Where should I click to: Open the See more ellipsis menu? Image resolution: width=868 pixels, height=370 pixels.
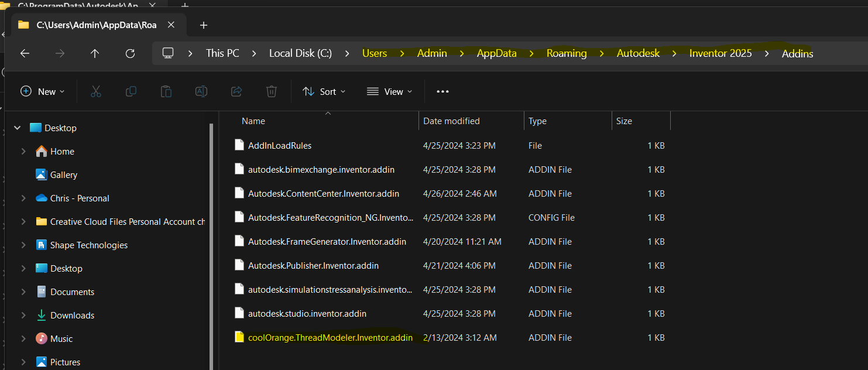(x=442, y=91)
